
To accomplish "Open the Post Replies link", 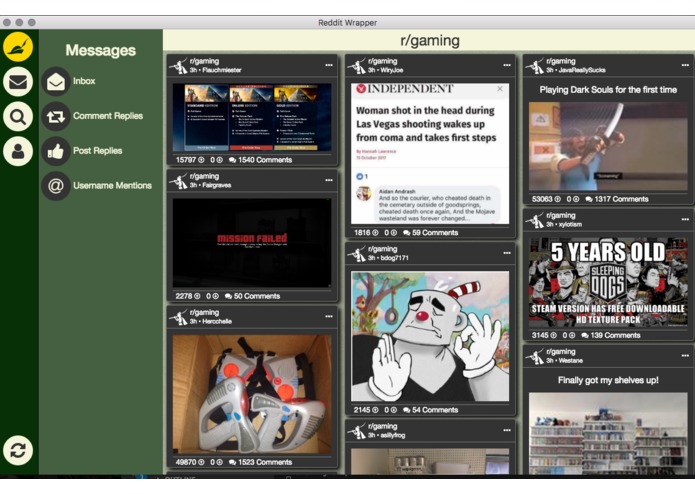I will tap(98, 151).
